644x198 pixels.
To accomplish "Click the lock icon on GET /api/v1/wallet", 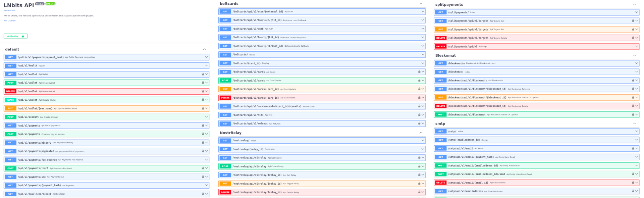I will pyautogui.click(x=203, y=74).
